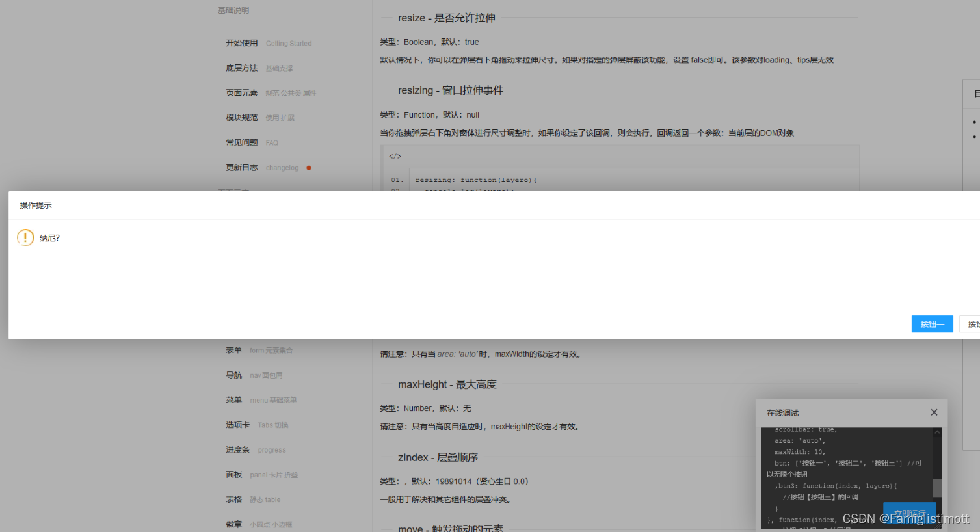Click the </> code view icon above the example

point(394,155)
